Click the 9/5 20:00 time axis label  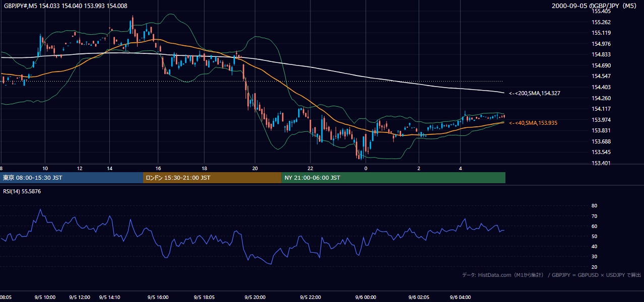254,297
